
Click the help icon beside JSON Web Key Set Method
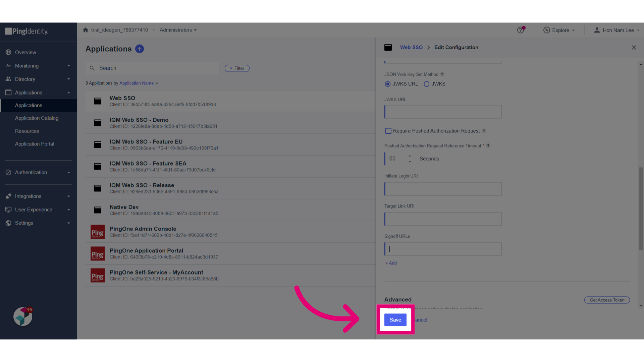(442, 74)
